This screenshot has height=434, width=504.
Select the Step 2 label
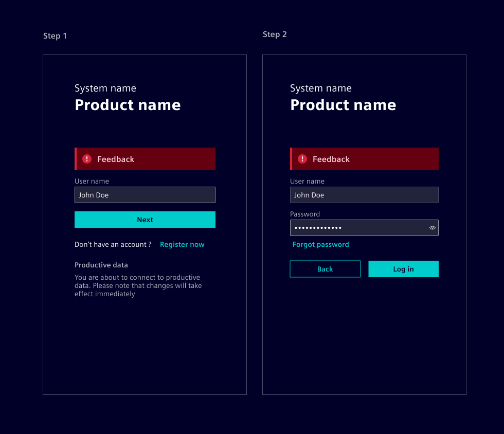275,34
